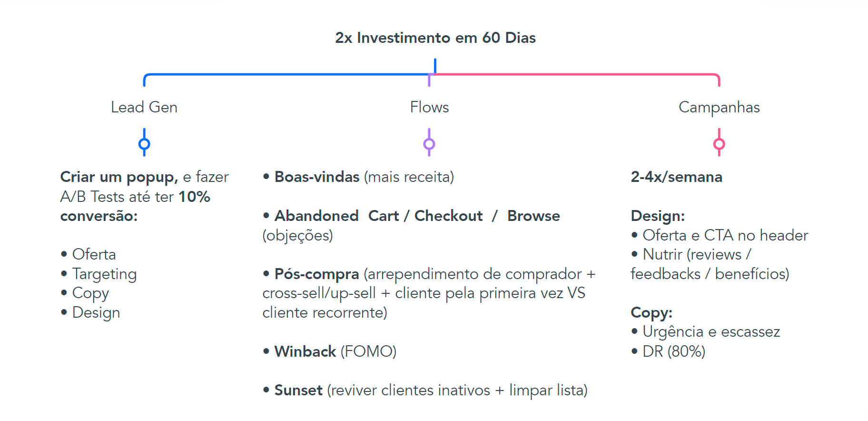The width and height of the screenshot is (868, 421).
Task: Click the '2-4x/semana' text
Action: [676, 177]
